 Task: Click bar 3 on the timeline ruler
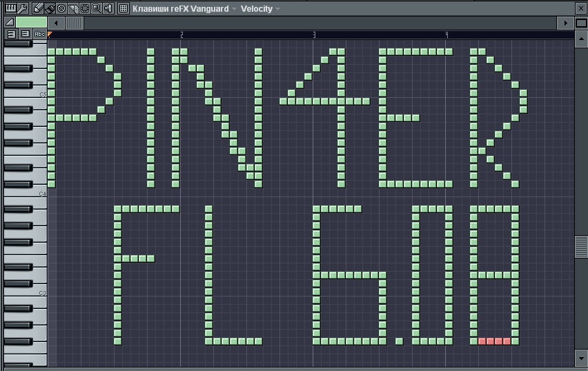(314, 34)
